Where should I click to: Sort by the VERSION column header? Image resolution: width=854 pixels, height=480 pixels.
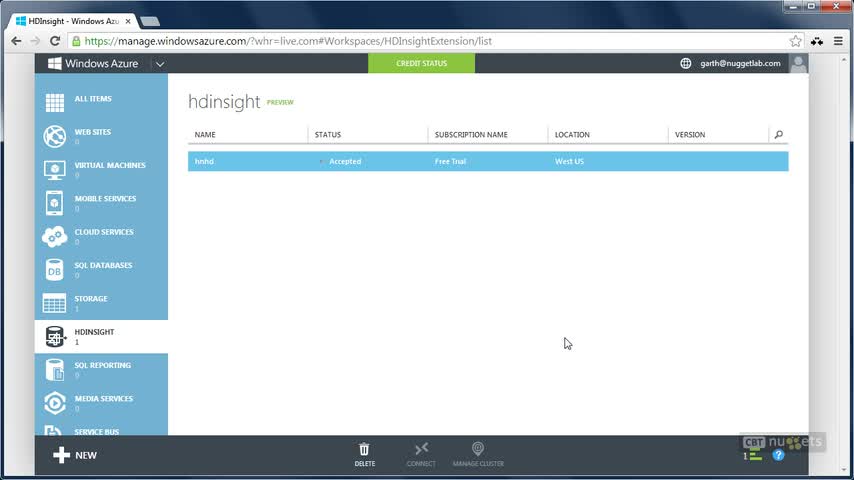[690, 135]
